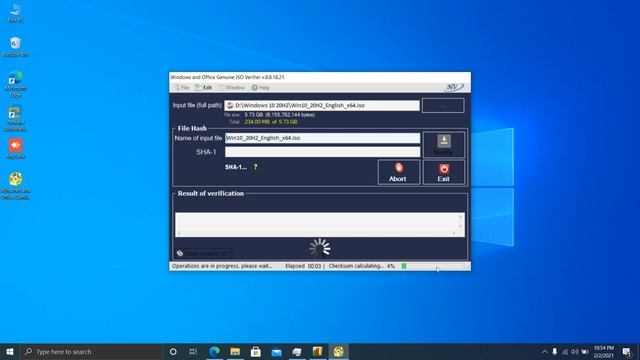Open the Recycle Bin desktop icon
This screenshot has height=360, width=640.
[x=16, y=47]
